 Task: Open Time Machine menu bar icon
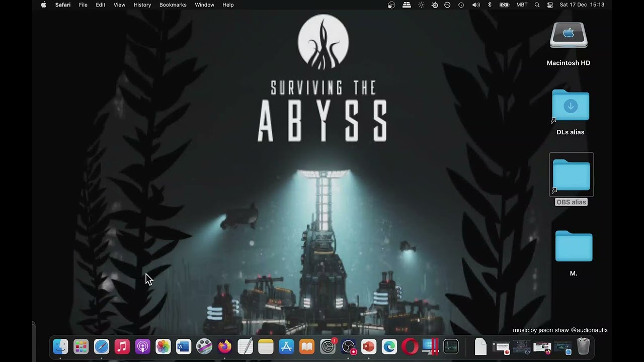(461, 5)
